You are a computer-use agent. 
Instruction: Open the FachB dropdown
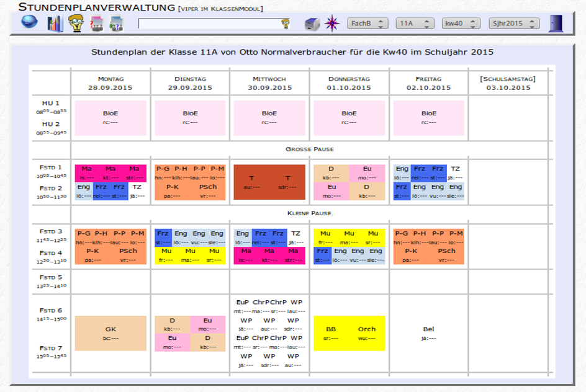point(367,24)
